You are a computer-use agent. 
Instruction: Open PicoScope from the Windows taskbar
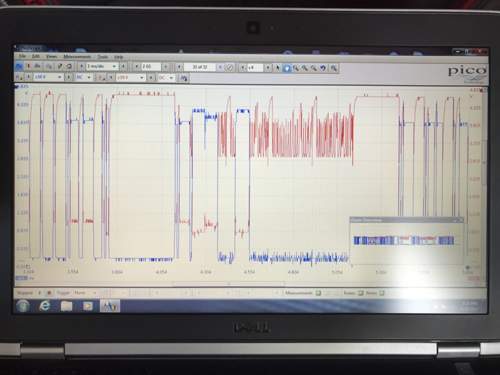[110, 306]
